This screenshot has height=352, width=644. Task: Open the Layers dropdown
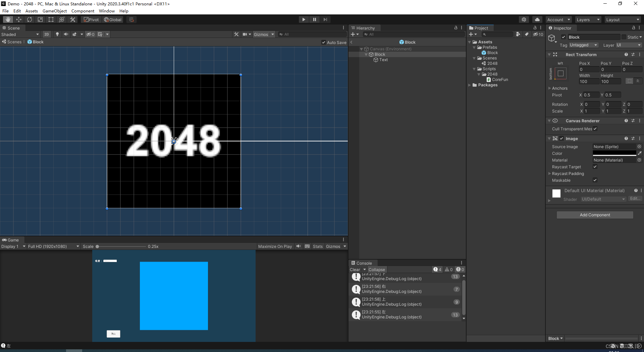click(x=588, y=19)
